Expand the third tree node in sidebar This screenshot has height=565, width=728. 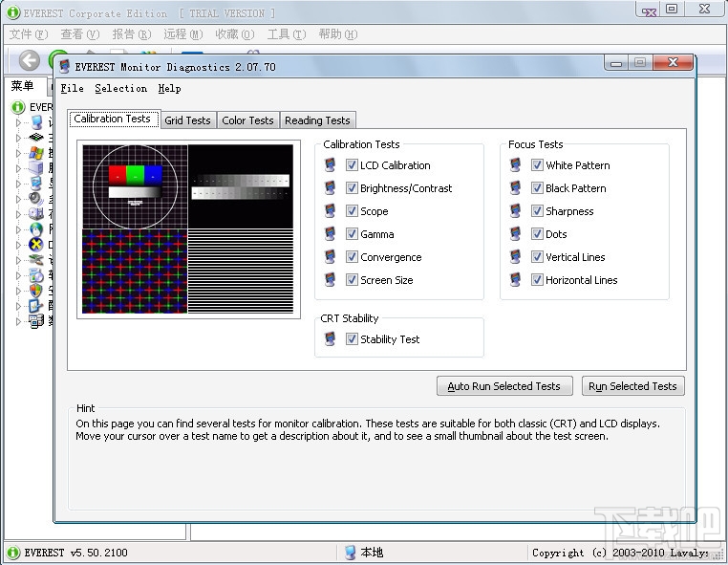pyautogui.click(x=17, y=153)
